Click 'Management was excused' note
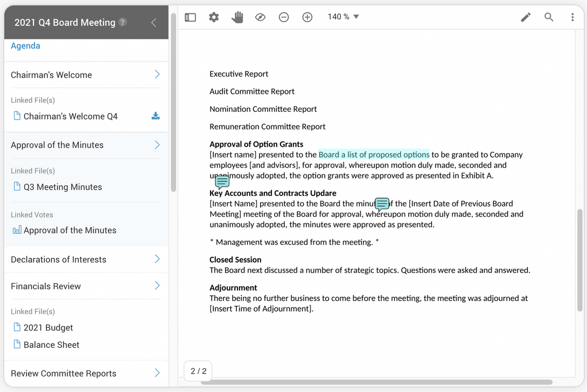 point(294,242)
